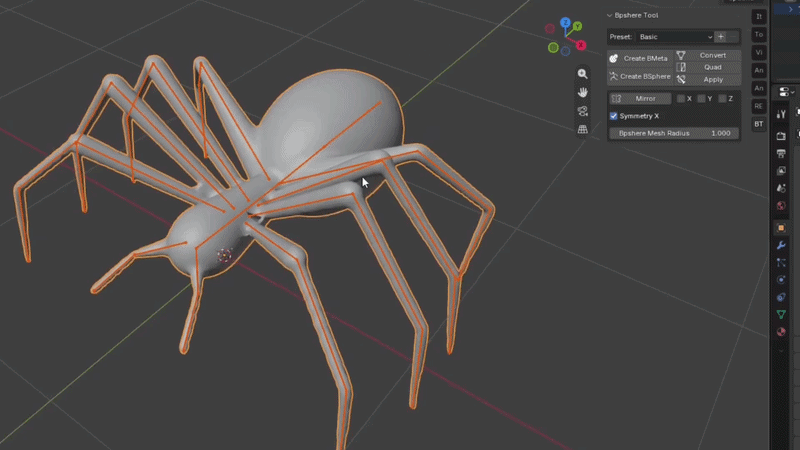Screen dimensions: 800x450
Task: Open the Object Data green triangle tab
Action: click(x=781, y=314)
